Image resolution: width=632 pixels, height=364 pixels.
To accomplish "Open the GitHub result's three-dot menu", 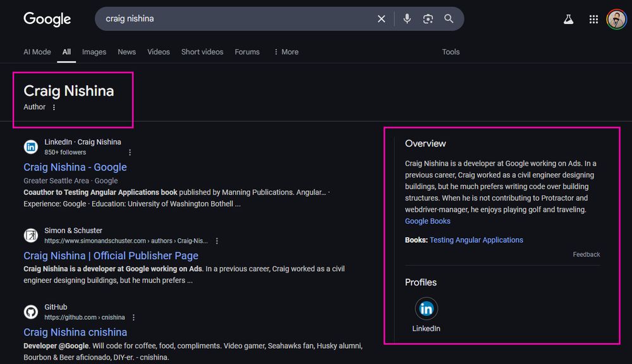I will pos(133,318).
